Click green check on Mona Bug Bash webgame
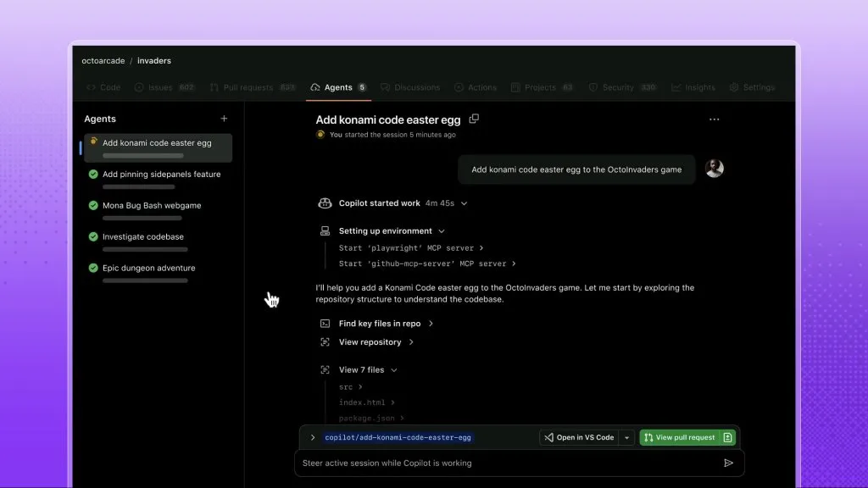868x488 pixels. [x=93, y=205]
